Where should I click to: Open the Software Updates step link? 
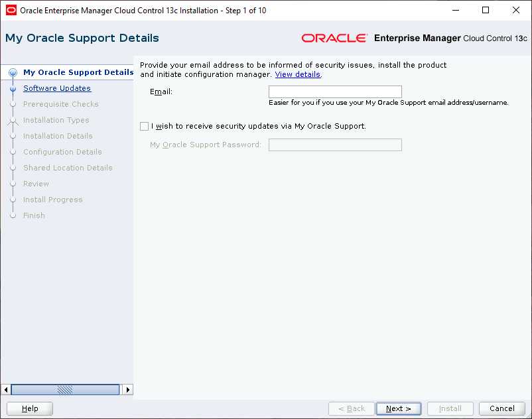pos(57,88)
